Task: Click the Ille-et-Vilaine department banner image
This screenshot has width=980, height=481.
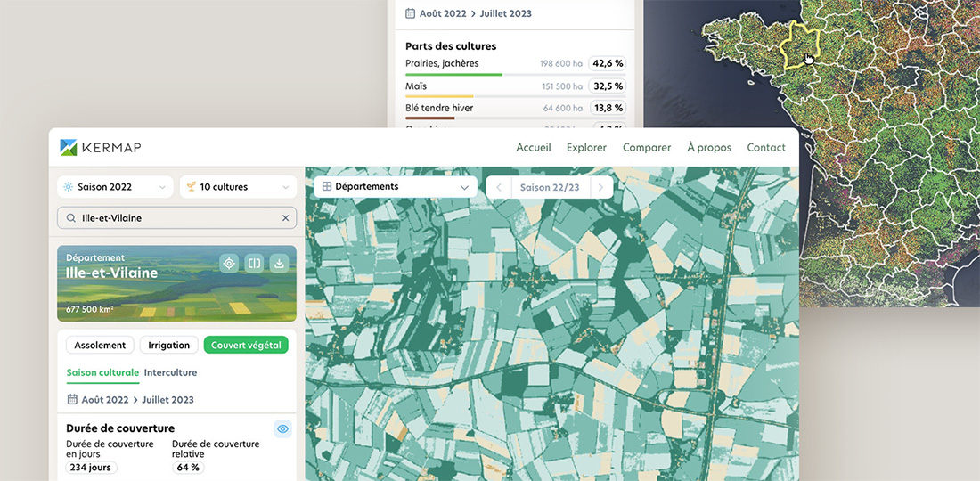Action: point(177,283)
